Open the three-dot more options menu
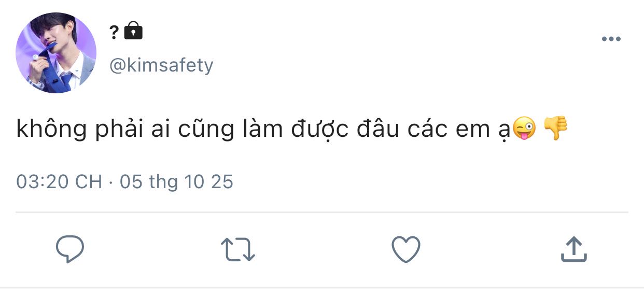 (611, 39)
